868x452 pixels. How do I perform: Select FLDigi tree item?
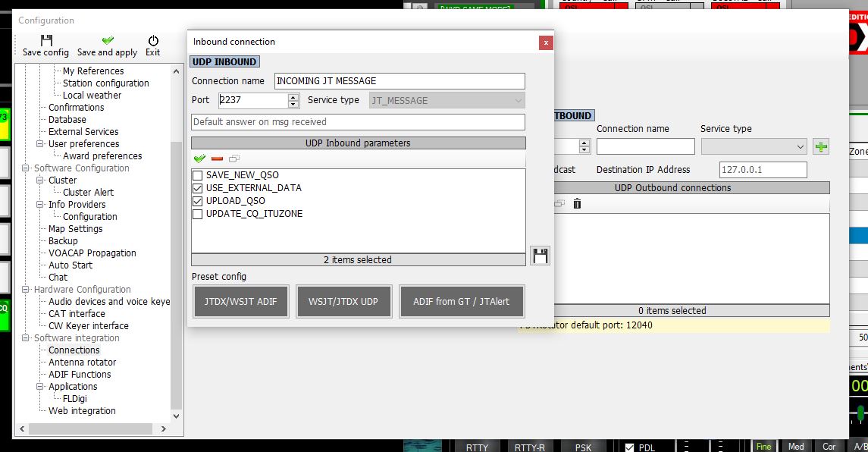point(75,399)
